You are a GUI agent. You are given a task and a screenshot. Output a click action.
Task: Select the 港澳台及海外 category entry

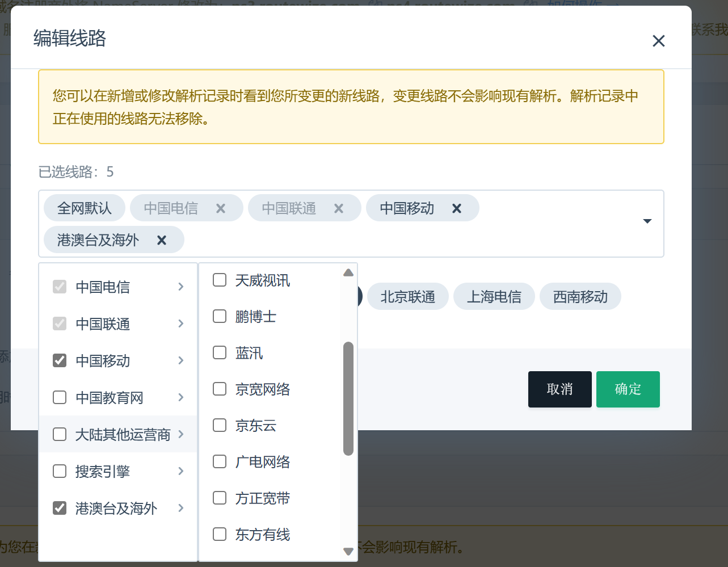point(116,507)
